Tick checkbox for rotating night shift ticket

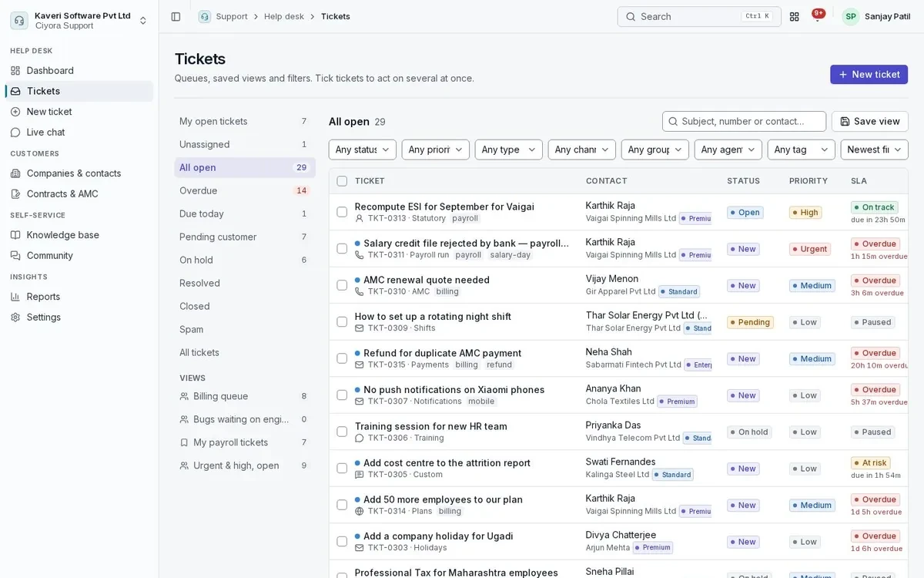(342, 321)
